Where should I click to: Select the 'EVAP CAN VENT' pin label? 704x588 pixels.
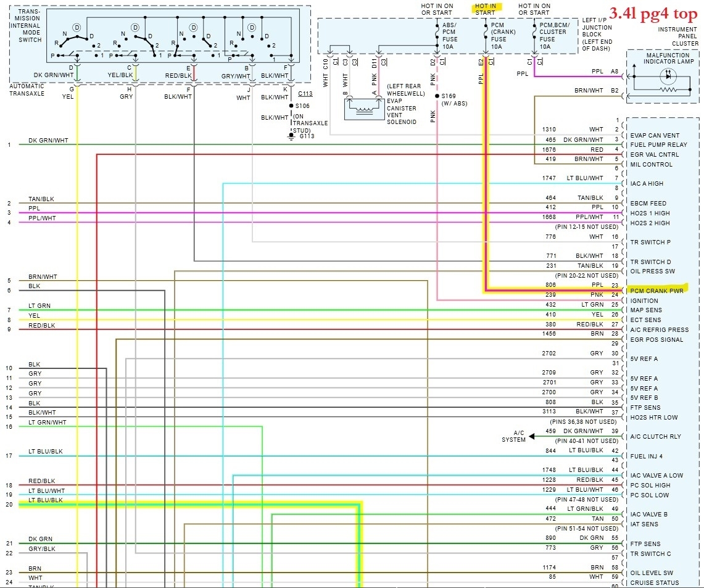[655, 136]
